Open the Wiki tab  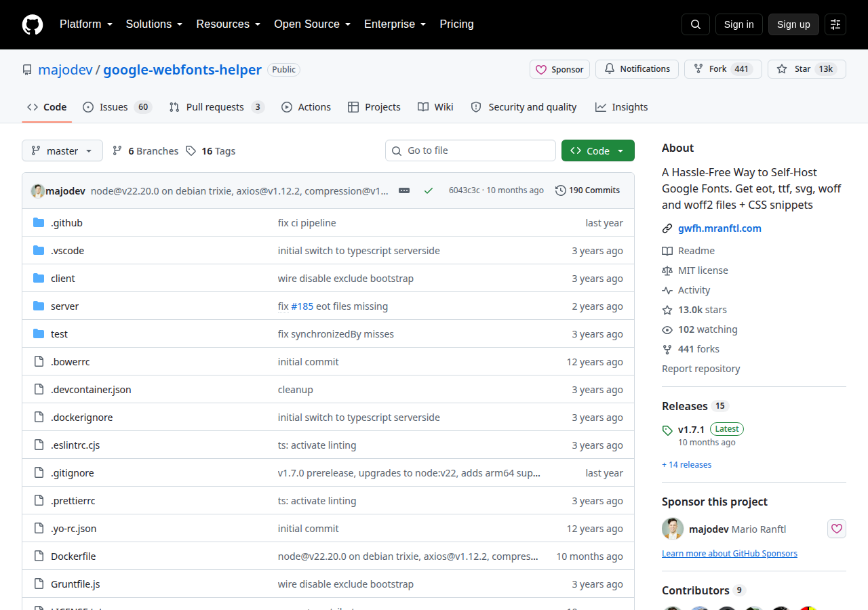[x=435, y=107]
